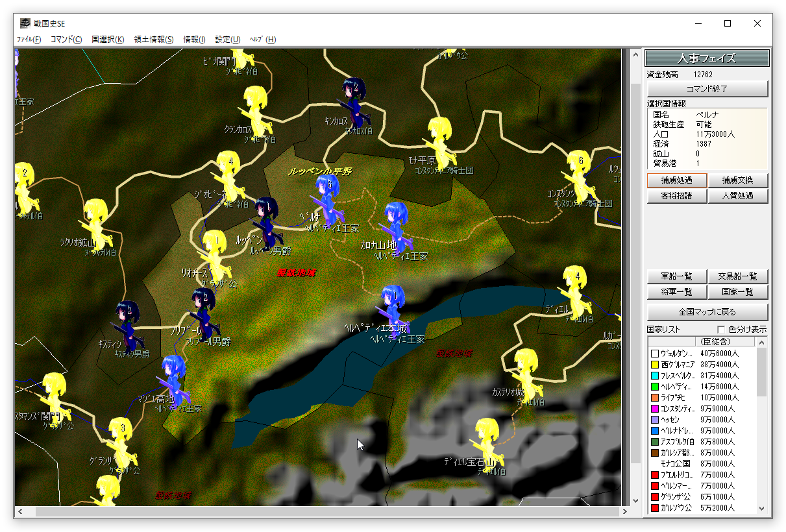This screenshot has width=786, height=532.
Task: Click the green swatch for ヘルペティエ
Action: (x=654, y=387)
